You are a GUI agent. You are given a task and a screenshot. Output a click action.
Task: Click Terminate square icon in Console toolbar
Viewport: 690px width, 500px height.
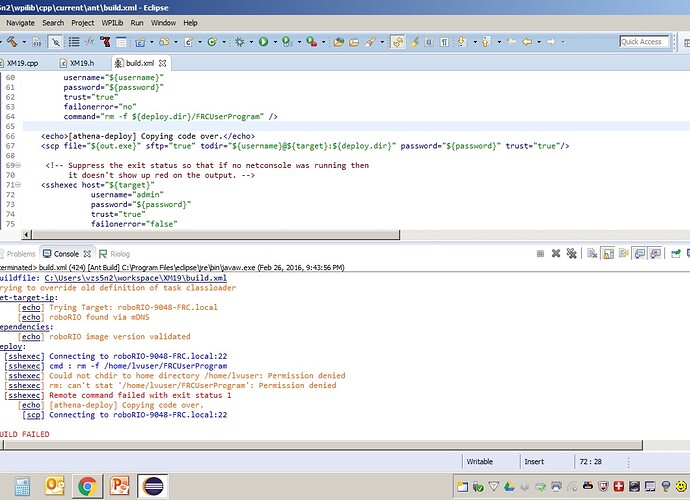click(540, 254)
